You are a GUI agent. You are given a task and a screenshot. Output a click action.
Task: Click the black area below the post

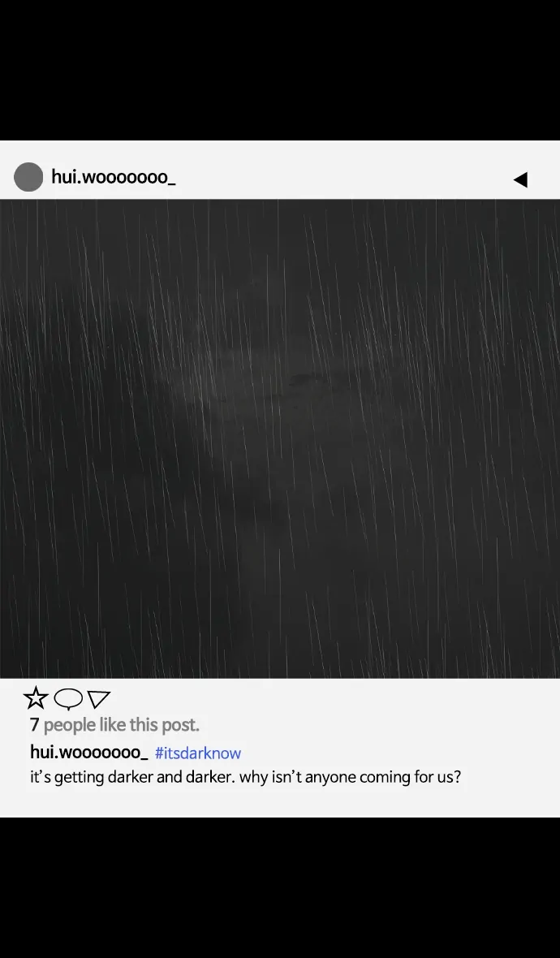pyautogui.click(x=280, y=887)
